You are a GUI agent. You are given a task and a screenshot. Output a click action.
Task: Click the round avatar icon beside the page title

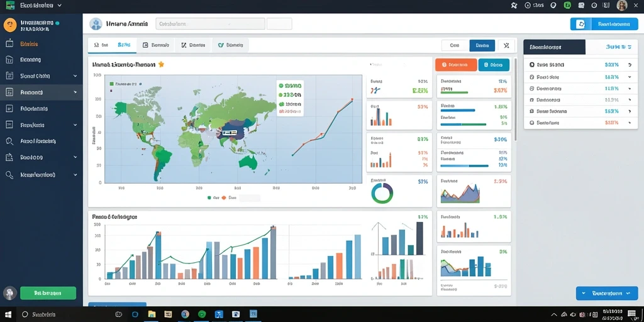click(x=96, y=24)
